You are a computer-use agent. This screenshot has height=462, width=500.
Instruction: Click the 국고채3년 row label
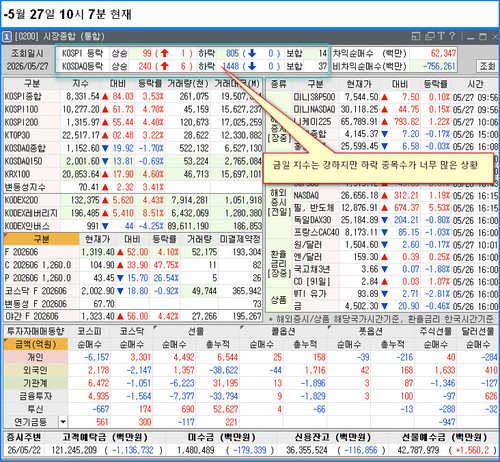pos(311,269)
